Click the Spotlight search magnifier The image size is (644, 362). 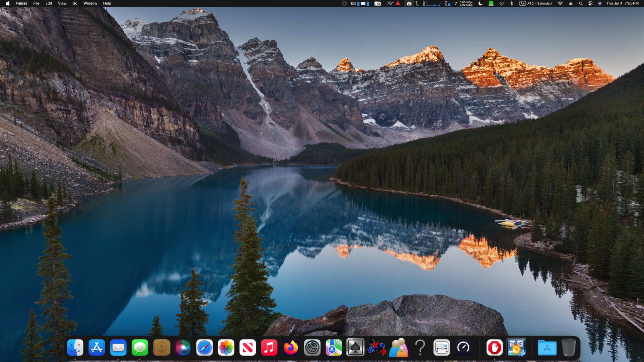(x=581, y=4)
